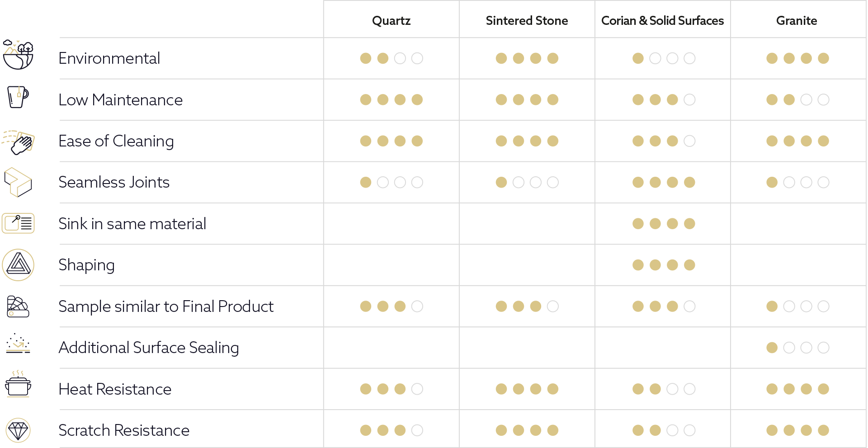
Task: Click Quartz's empty fourth Heat Resistance dot
Action: pos(417,389)
